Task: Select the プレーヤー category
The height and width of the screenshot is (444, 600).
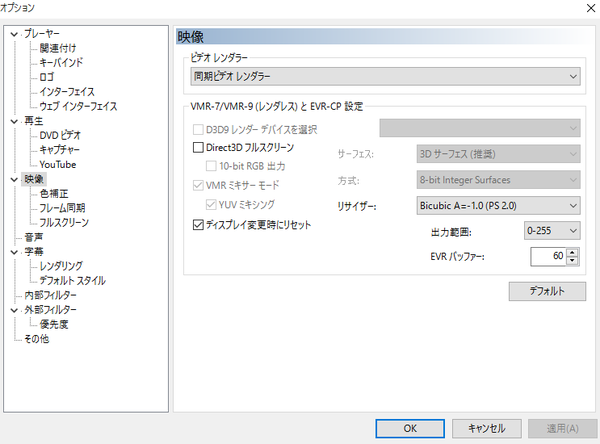Action: [41, 34]
